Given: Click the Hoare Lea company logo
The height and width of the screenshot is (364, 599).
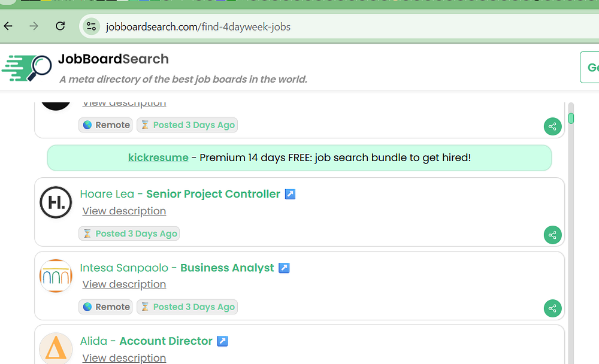Looking at the screenshot, I should click(56, 202).
